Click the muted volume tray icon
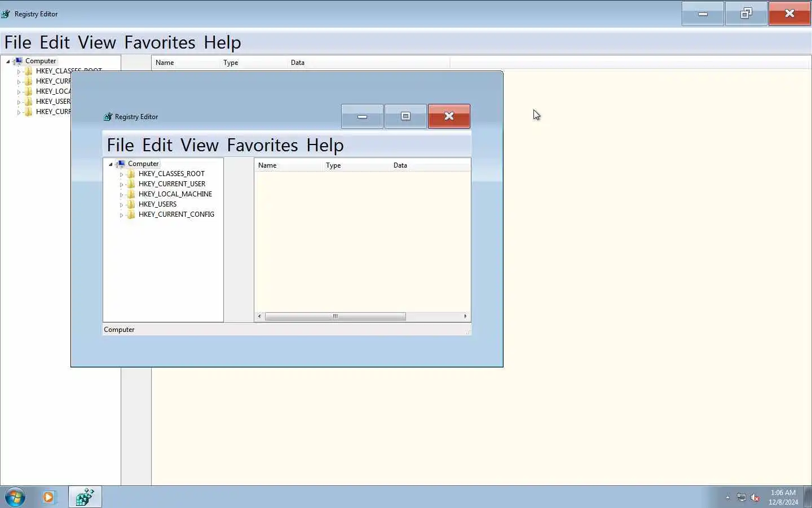The width and height of the screenshot is (812, 508). coord(756,498)
